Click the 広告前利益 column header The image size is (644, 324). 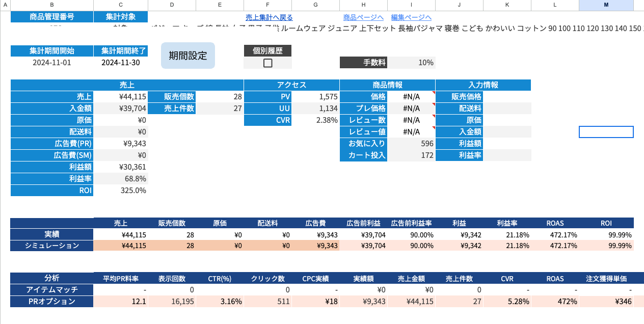click(x=363, y=223)
